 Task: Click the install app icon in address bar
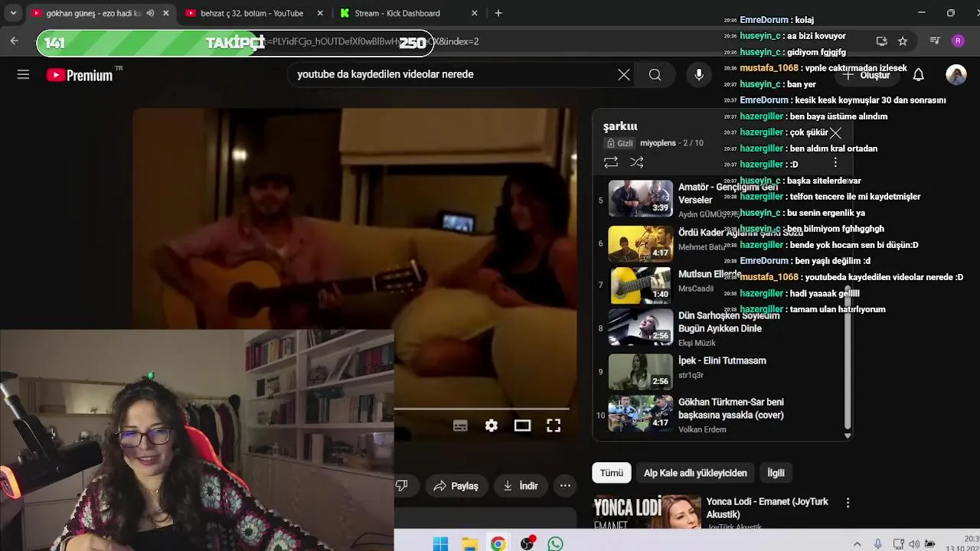[882, 41]
